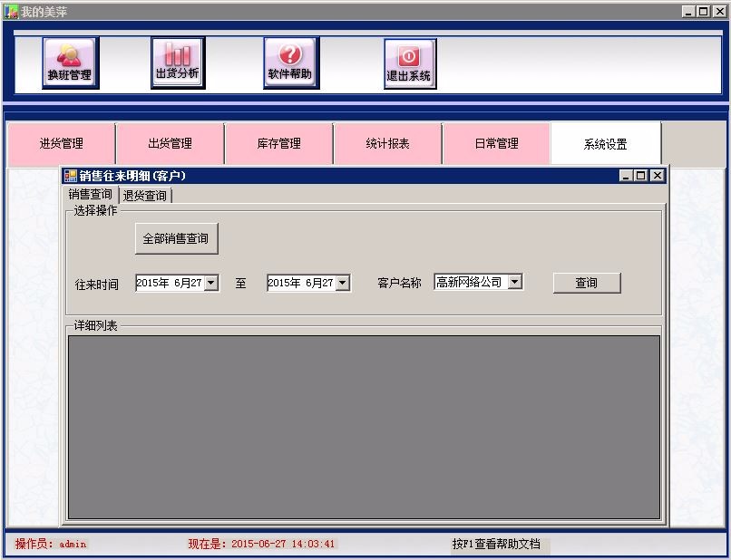Click the 按F1查看帮助文档 status text
Viewport: 731px width, 560px height.
496,544
